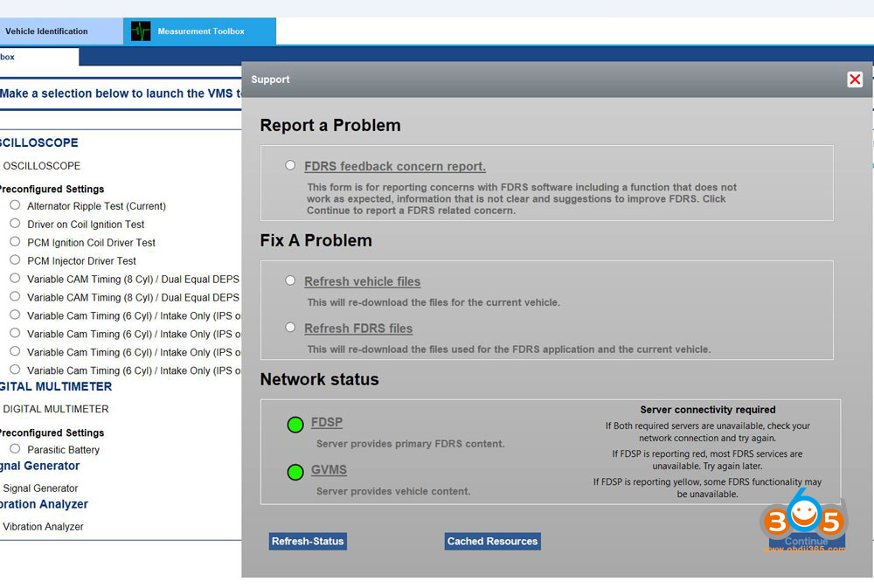Click the FDRS feedback concern report link
Image resolution: width=874 pixels, height=588 pixels.
pos(395,167)
